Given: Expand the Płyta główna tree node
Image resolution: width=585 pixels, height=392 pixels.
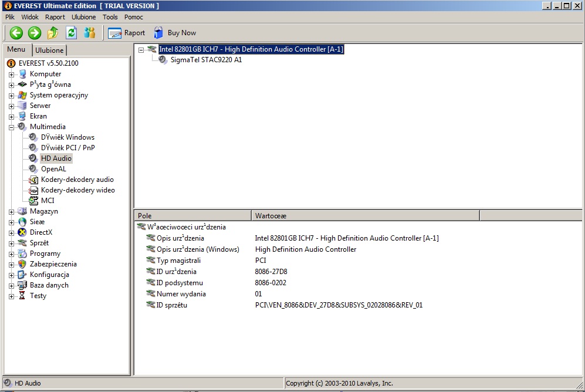Looking at the screenshot, I should [x=12, y=85].
